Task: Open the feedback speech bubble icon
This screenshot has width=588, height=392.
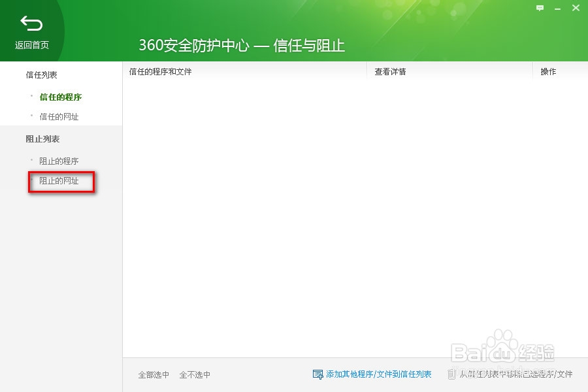Action: click(540, 8)
